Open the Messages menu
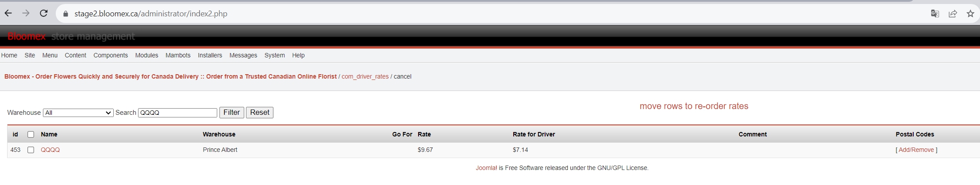 (243, 55)
